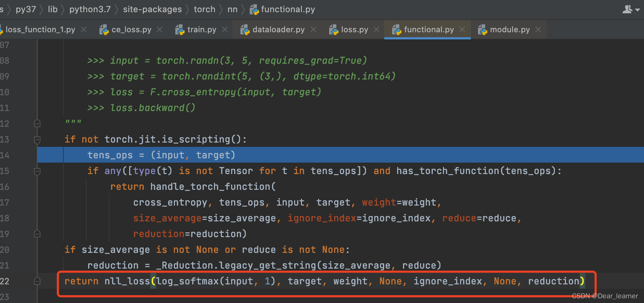Click 'torch.randint' in the docstring
The width and height of the screenshot is (644, 303).
pyautogui.click(x=199, y=76)
